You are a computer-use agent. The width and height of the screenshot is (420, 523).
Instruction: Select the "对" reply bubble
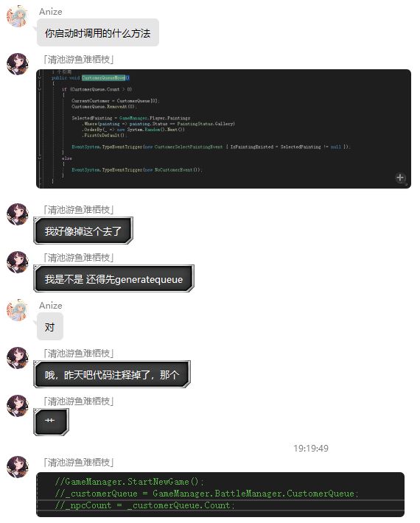(49, 326)
